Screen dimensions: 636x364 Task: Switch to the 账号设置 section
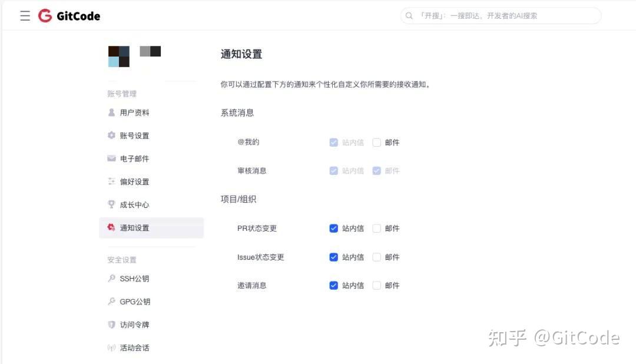coord(133,135)
